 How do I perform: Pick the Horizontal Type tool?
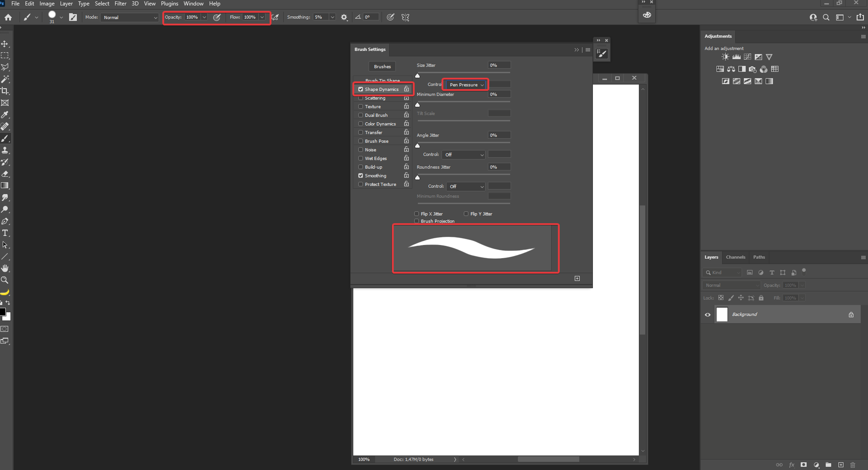5,233
